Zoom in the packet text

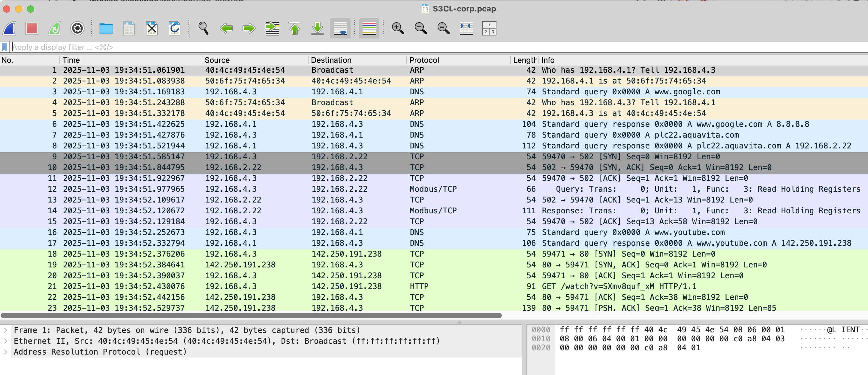coord(398,28)
